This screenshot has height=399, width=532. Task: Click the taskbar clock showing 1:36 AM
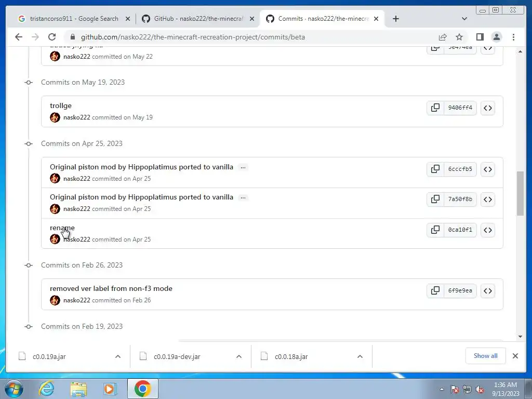pyautogui.click(x=506, y=389)
